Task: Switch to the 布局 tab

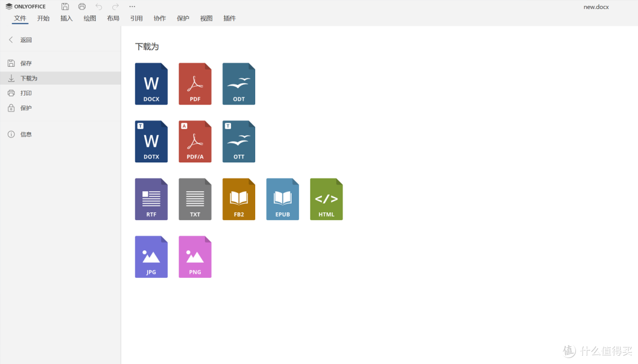Action: click(113, 18)
